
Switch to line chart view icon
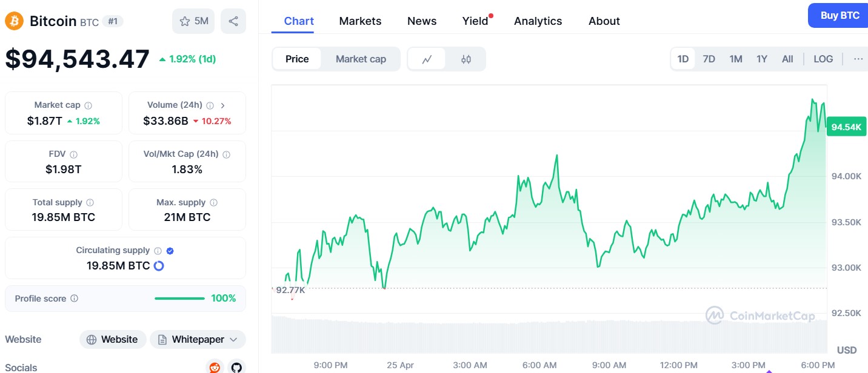427,59
